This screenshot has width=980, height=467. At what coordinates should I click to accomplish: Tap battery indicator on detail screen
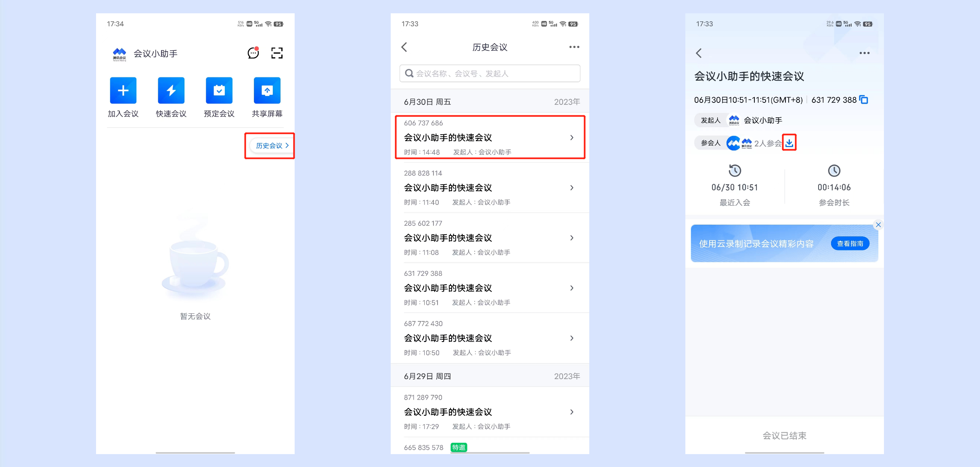point(867,24)
